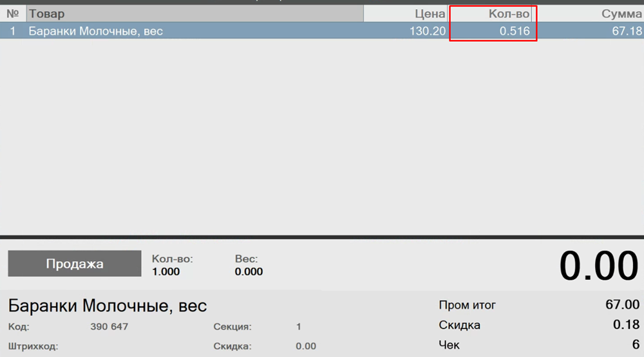The height and width of the screenshot is (357, 644).
Task: Click the Чек number 6
Action: [635, 345]
